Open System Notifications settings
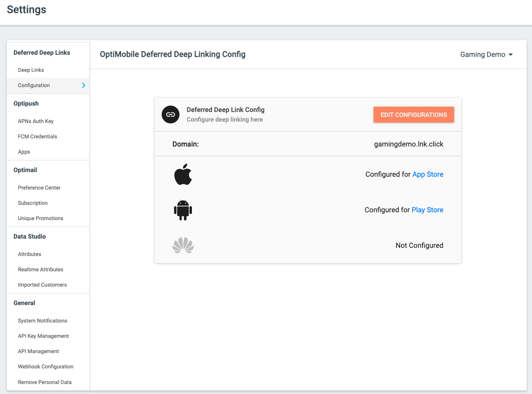The width and height of the screenshot is (532, 394). [43, 321]
